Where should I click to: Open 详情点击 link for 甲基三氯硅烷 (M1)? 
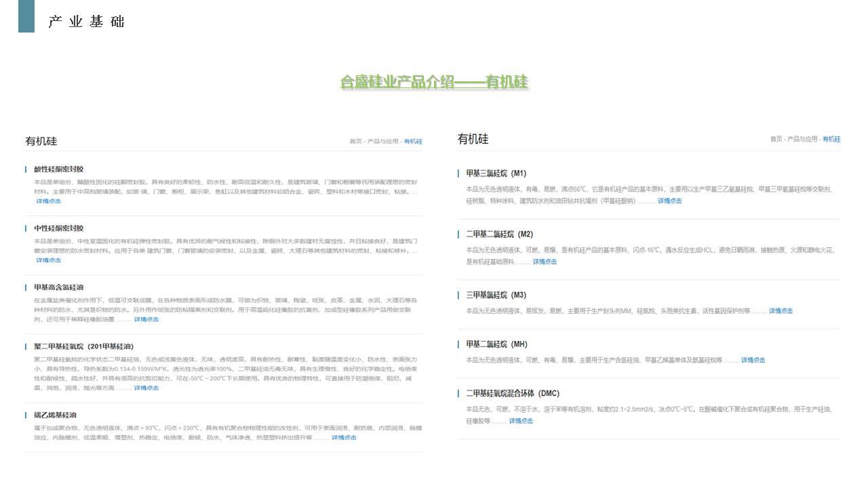(670, 201)
